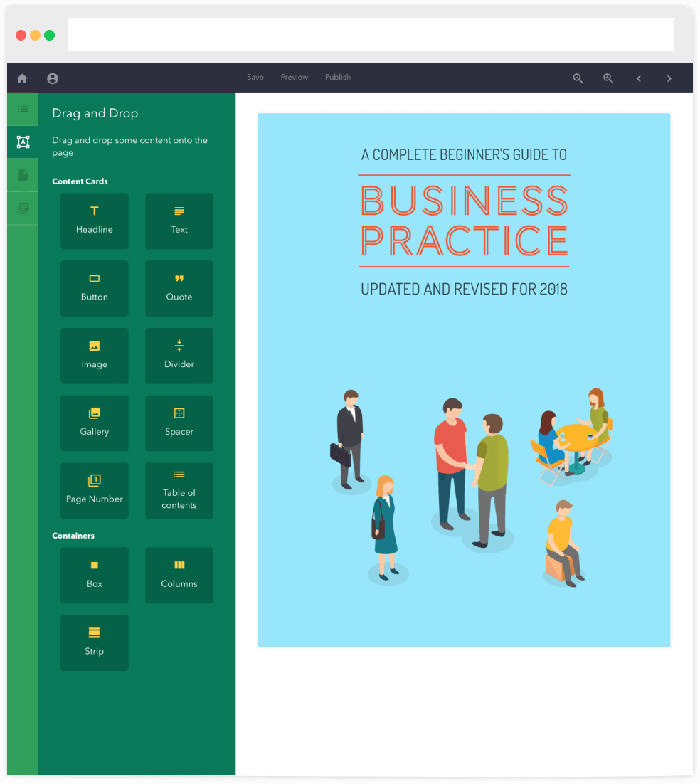Select the BUSINESS PRACTICE title text

coord(464,221)
